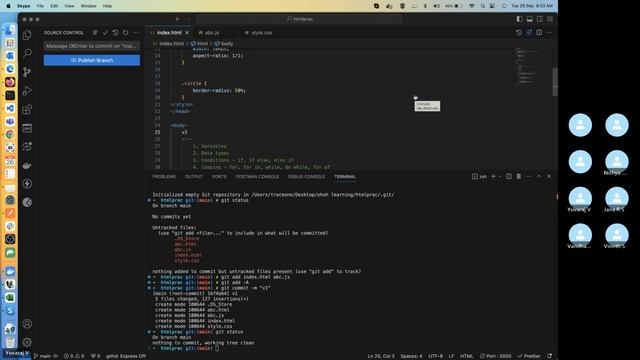Open the Thunder lightning-bolt activity icon
Image resolution: width=640 pixels, height=360 pixels.
pos(27,184)
